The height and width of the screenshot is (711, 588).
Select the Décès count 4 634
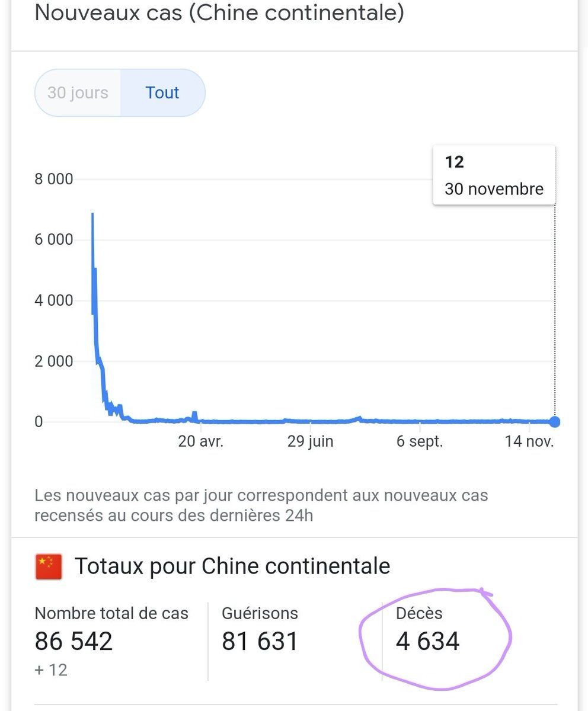[x=427, y=642]
